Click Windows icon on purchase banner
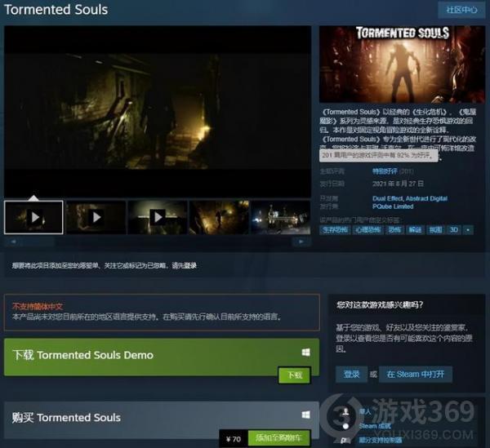The image size is (490, 448). tap(305, 415)
